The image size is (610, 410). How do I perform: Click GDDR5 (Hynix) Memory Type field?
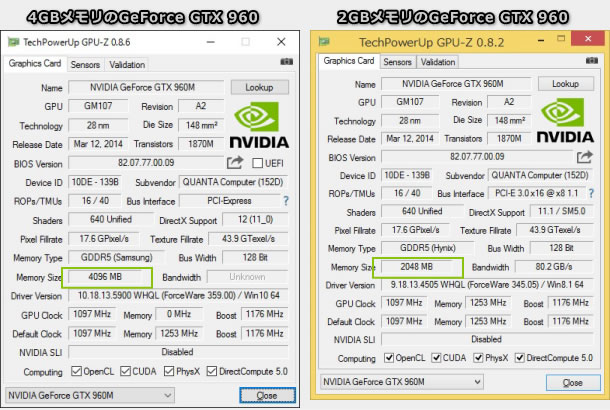tap(428, 248)
